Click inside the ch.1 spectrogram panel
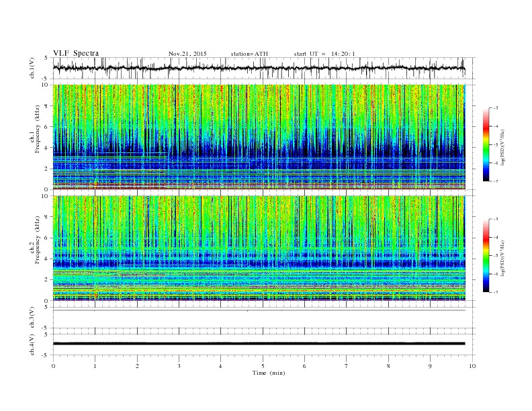This screenshot has width=532, height=411. pyautogui.click(x=259, y=137)
